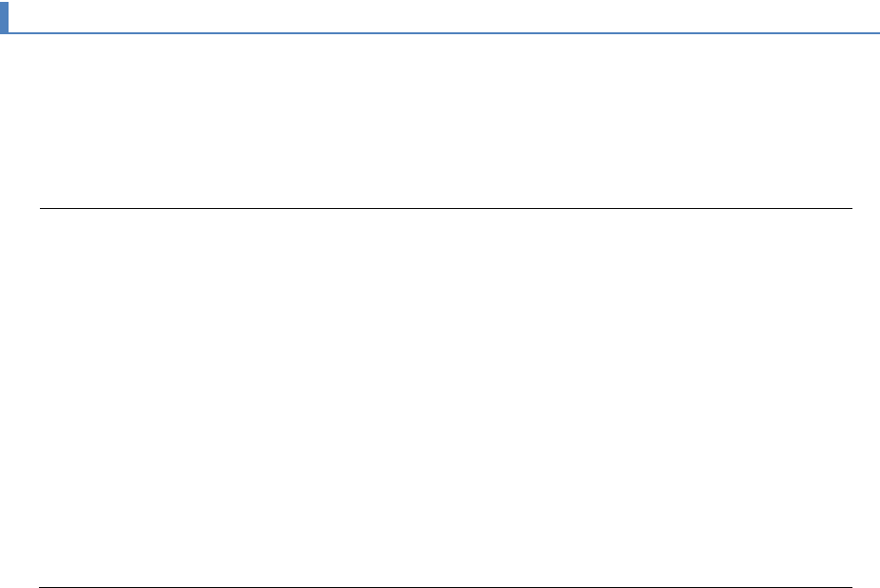Image resolution: width=880 pixels, height=588 pixels.
Task: Click blank space just under the blue block
Action: coord(4,47)
